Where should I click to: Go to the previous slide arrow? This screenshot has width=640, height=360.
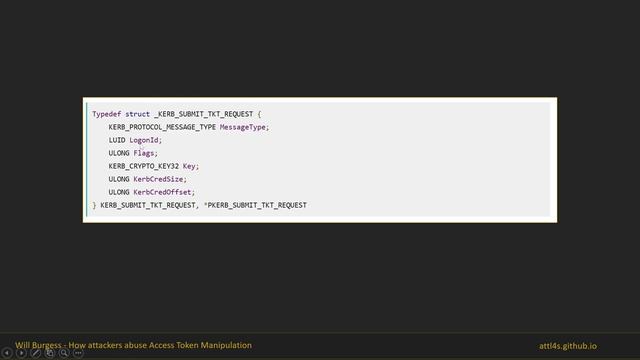pos(7,353)
